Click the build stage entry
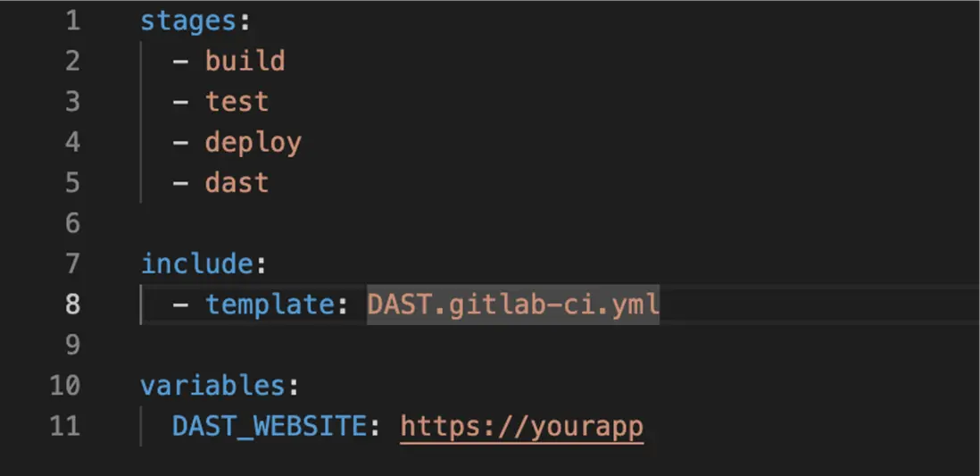Viewport: 980px width, 476px height. click(245, 61)
